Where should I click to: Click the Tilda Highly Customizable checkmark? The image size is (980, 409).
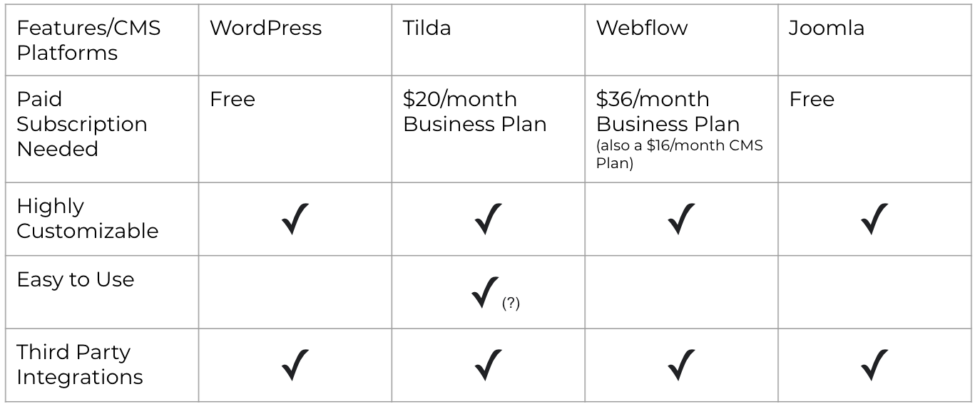488,219
